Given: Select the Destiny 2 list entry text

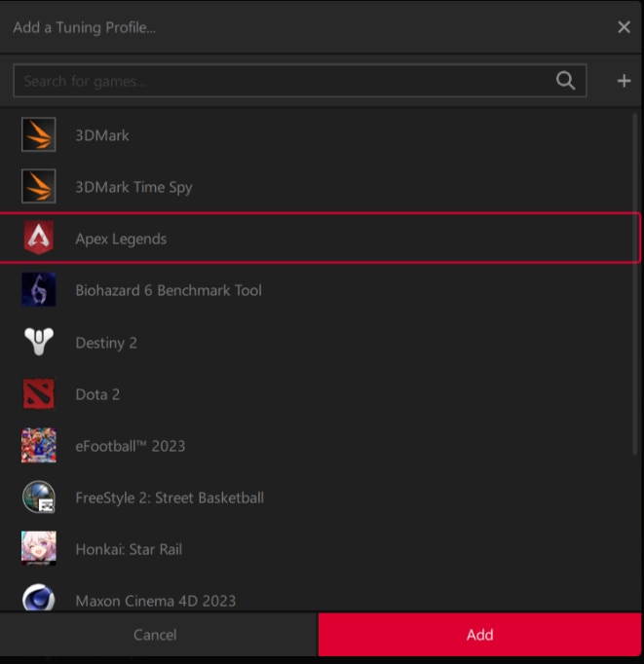Looking at the screenshot, I should tap(106, 343).
